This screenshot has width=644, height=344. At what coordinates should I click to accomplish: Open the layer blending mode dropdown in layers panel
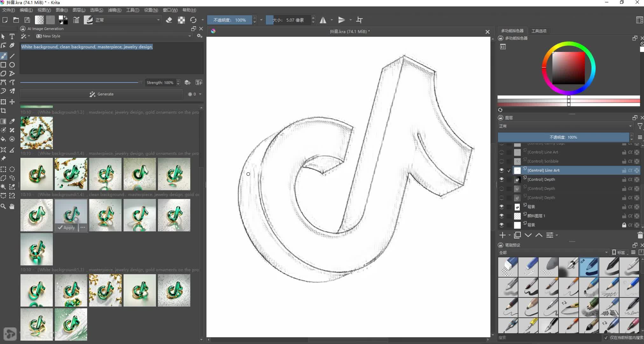pyautogui.click(x=565, y=126)
